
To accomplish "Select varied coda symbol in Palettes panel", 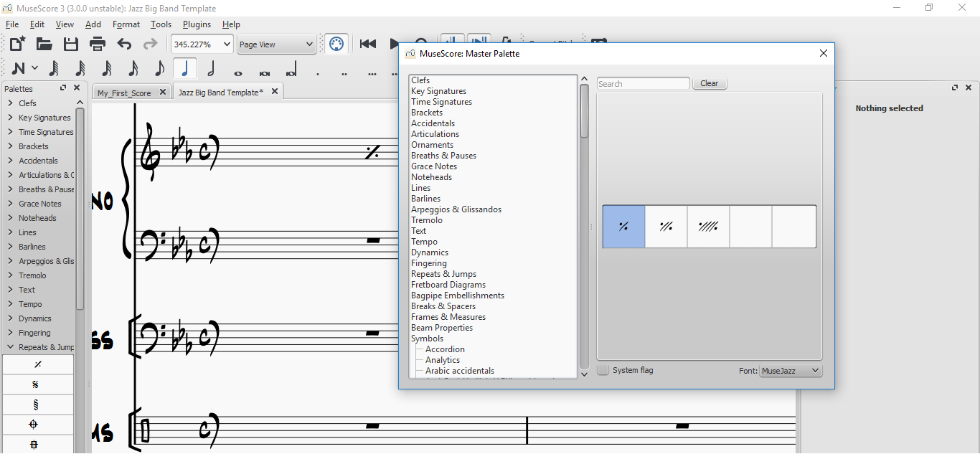I will click(x=38, y=445).
